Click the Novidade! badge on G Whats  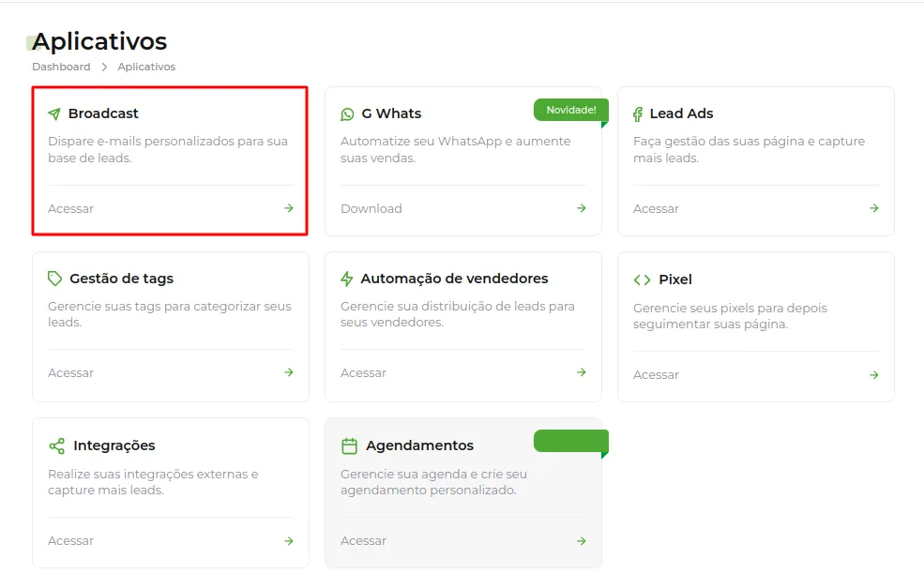571,110
